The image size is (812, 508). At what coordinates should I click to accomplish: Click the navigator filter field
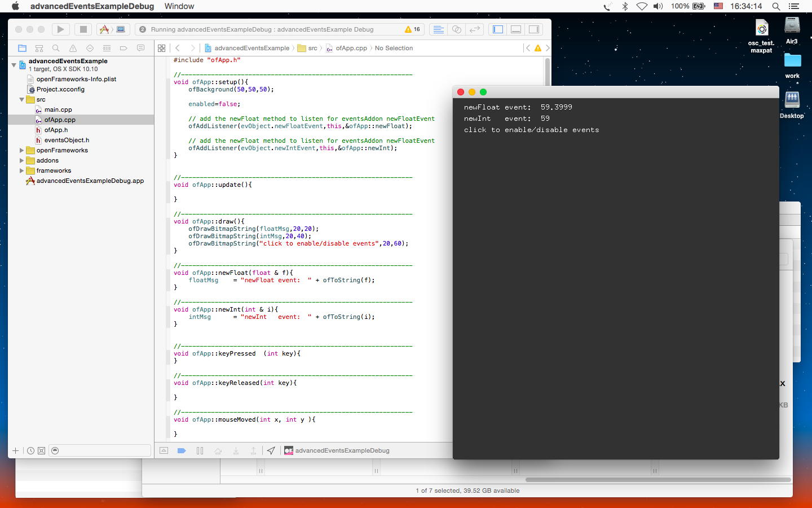click(101, 450)
